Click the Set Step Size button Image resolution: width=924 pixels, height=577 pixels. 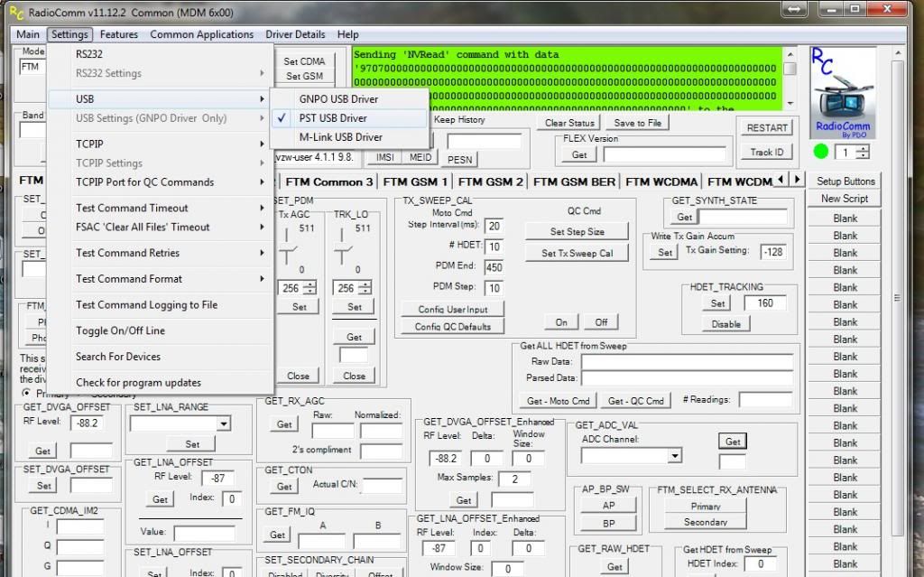(x=577, y=232)
